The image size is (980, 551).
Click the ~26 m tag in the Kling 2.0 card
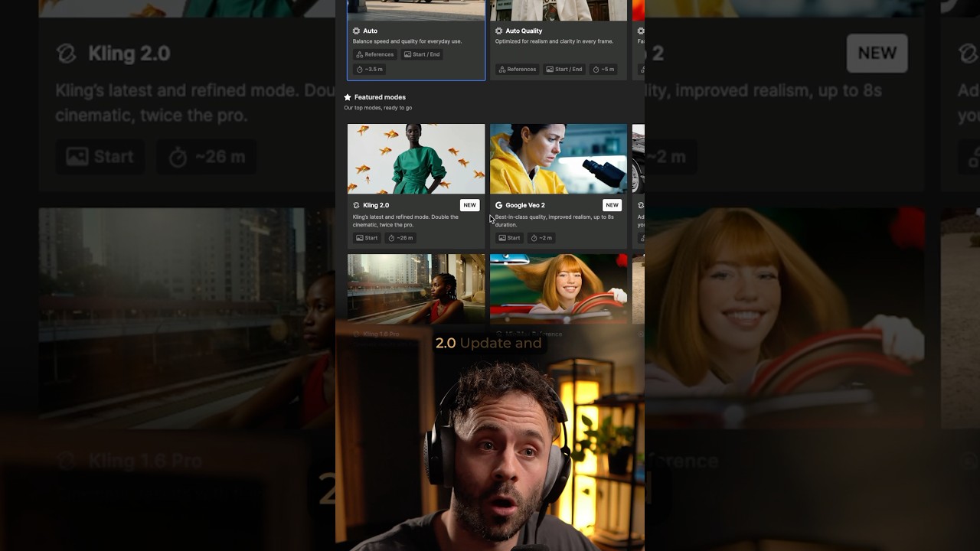401,238
